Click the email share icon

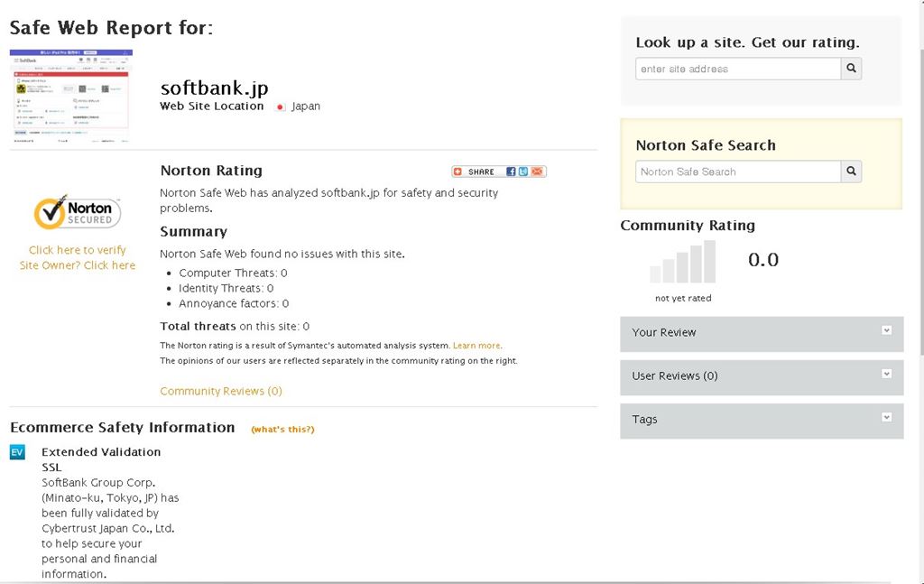(537, 171)
